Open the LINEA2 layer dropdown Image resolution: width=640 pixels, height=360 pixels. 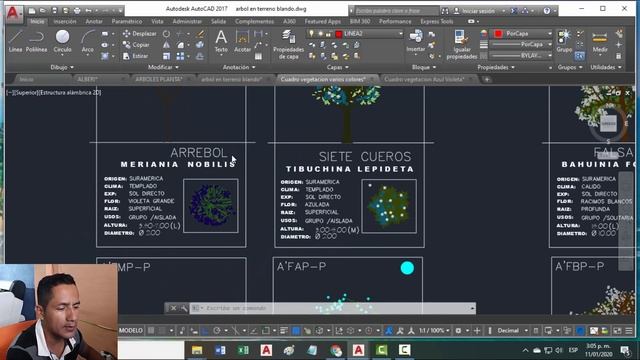point(355,33)
